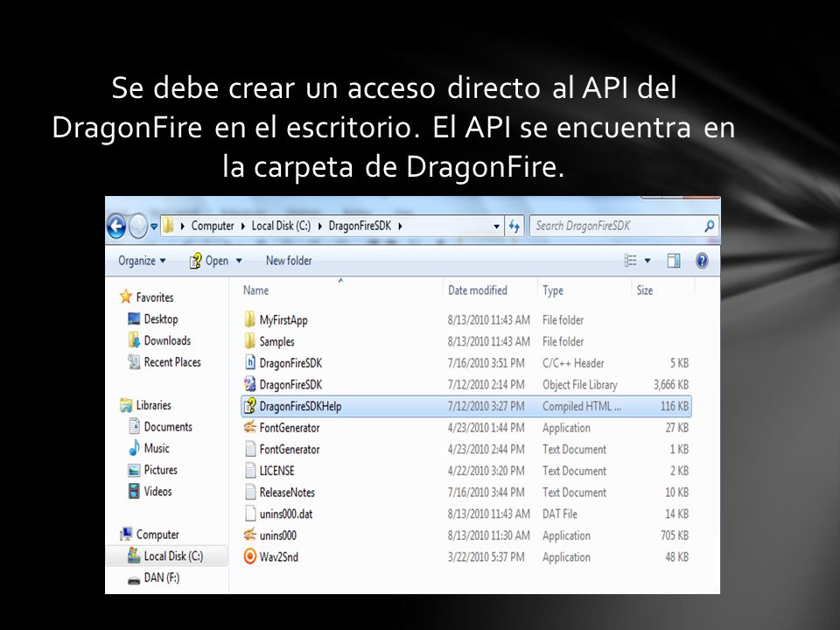This screenshot has width=840, height=630.
Task: Click the magnifier search icon
Action: (x=709, y=226)
